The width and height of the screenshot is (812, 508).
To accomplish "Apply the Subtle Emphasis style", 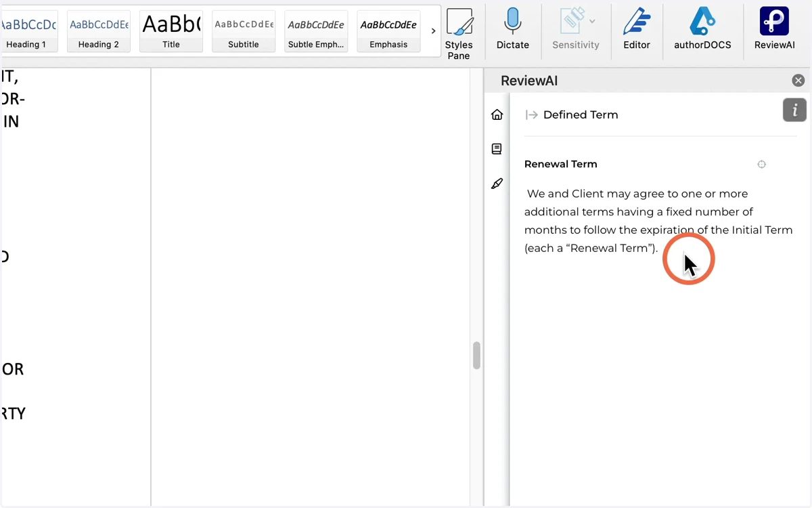I will coord(316,31).
